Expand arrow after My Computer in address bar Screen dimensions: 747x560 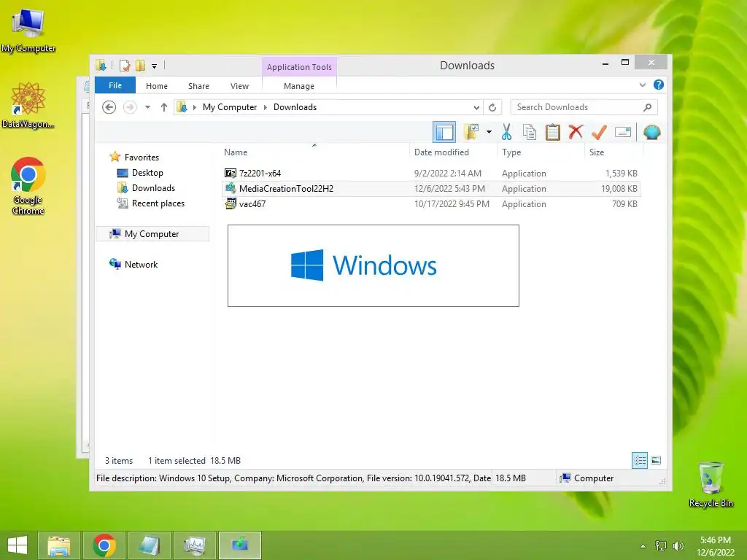(266, 107)
